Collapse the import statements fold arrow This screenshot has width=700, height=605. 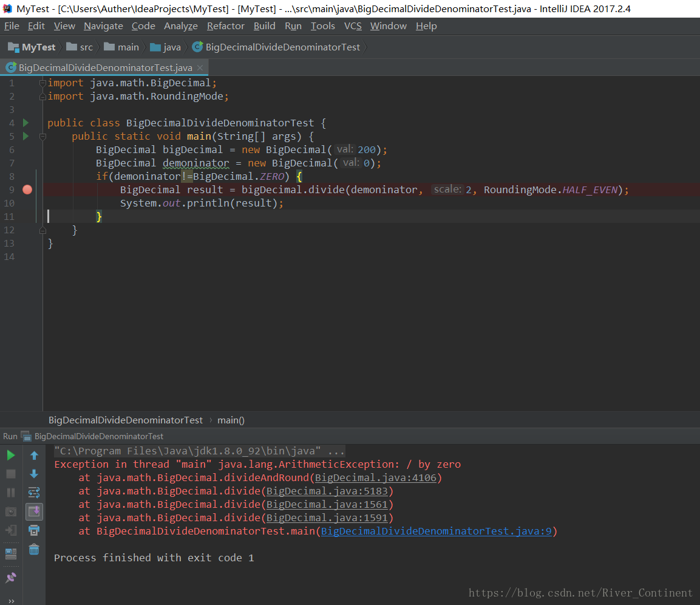point(42,83)
